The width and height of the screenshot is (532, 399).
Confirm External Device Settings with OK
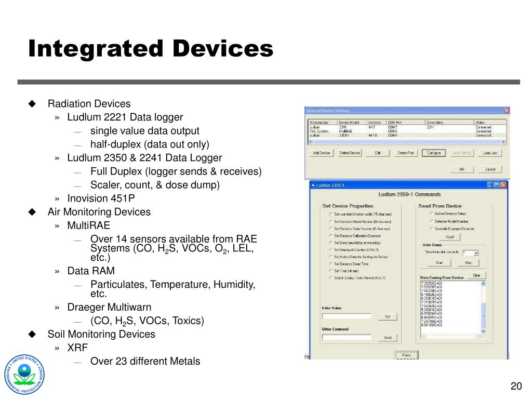(x=462, y=169)
